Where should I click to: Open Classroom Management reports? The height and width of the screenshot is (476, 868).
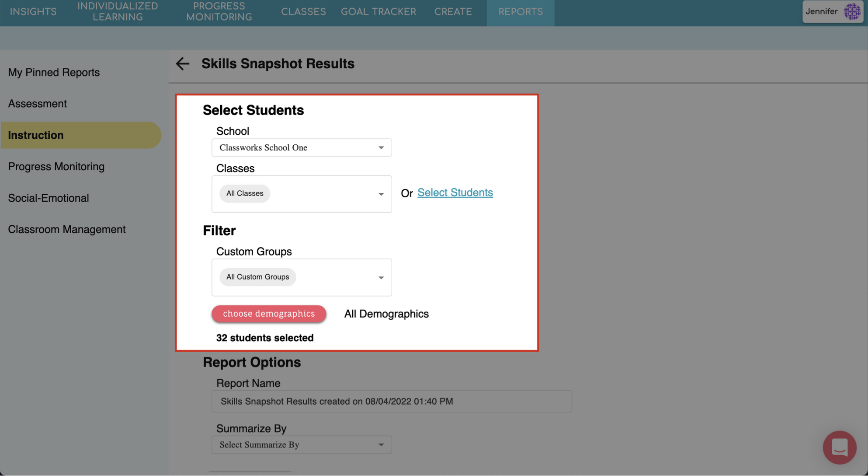(67, 230)
